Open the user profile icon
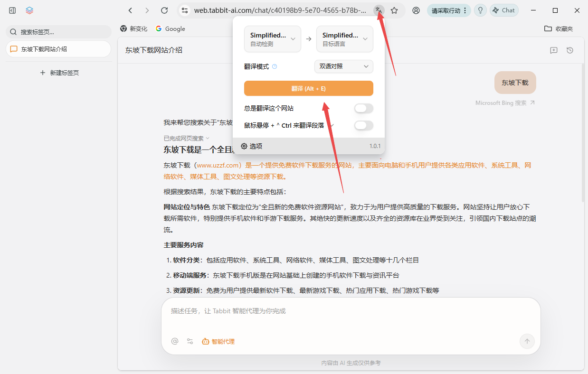 pyautogui.click(x=416, y=10)
